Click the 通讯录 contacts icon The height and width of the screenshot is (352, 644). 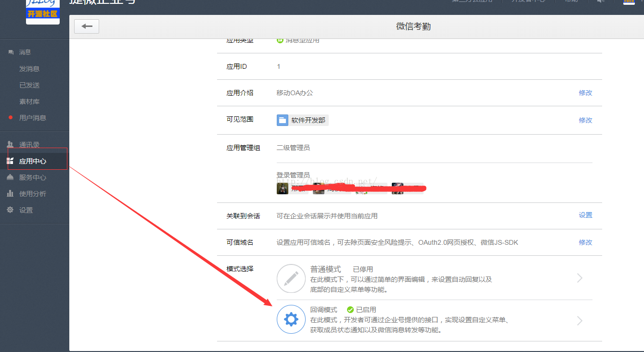[10, 144]
